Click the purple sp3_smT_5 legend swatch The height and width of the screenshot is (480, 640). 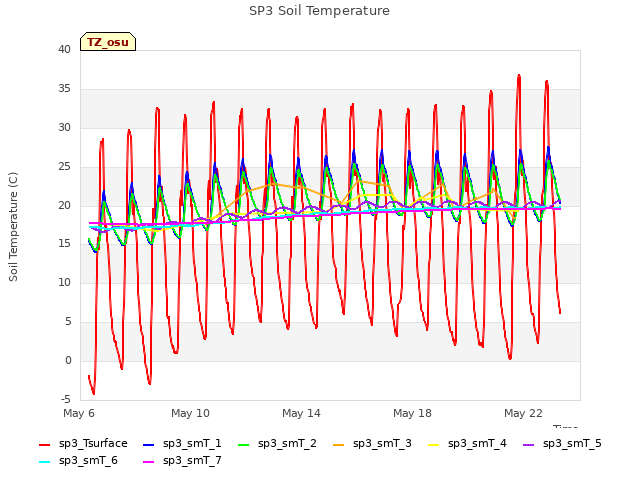[x=529, y=444]
